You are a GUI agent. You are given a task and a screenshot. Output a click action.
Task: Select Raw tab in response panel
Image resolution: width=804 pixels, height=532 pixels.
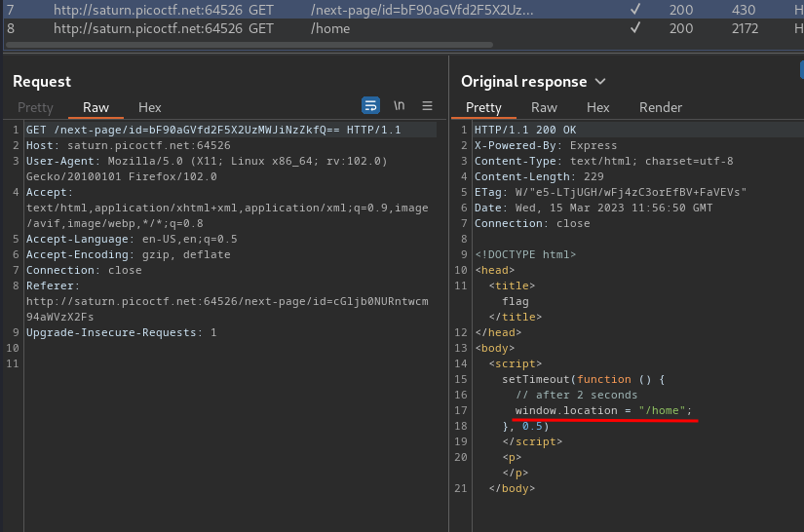click(x=544, y=107)
